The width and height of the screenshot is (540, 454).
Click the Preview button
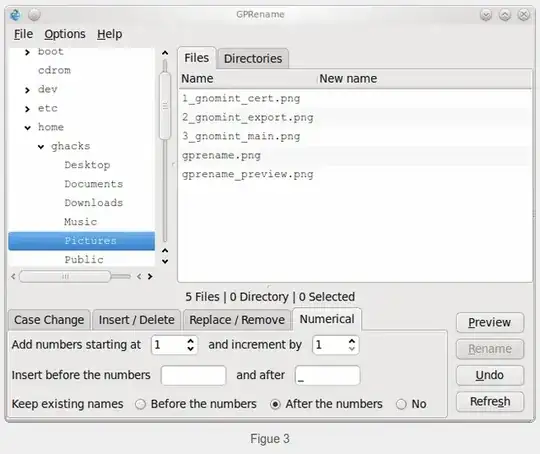point(490,322)
